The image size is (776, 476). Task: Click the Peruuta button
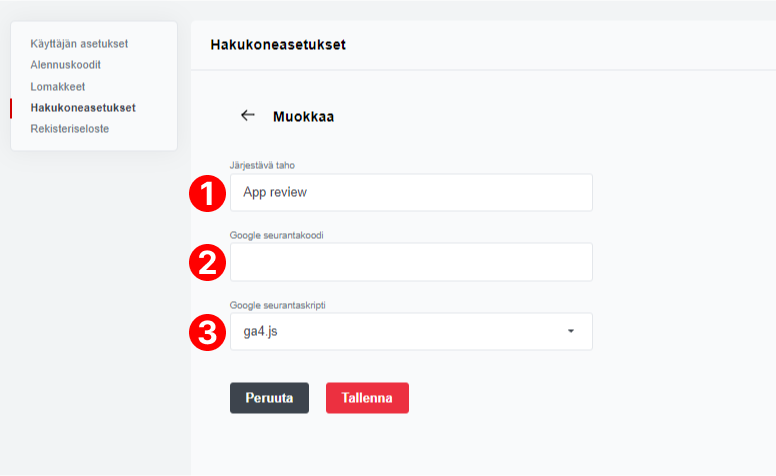tap(269, 398)
